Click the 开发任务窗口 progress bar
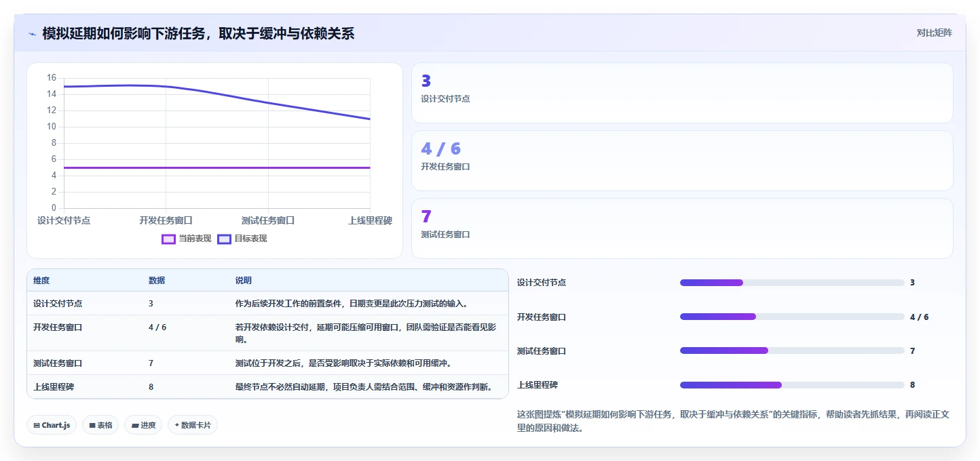 click(x=792, y=317)
